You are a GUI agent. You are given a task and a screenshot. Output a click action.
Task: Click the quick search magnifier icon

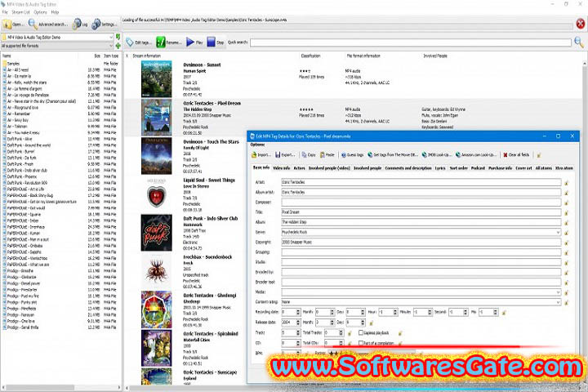[x=579, y=42]
